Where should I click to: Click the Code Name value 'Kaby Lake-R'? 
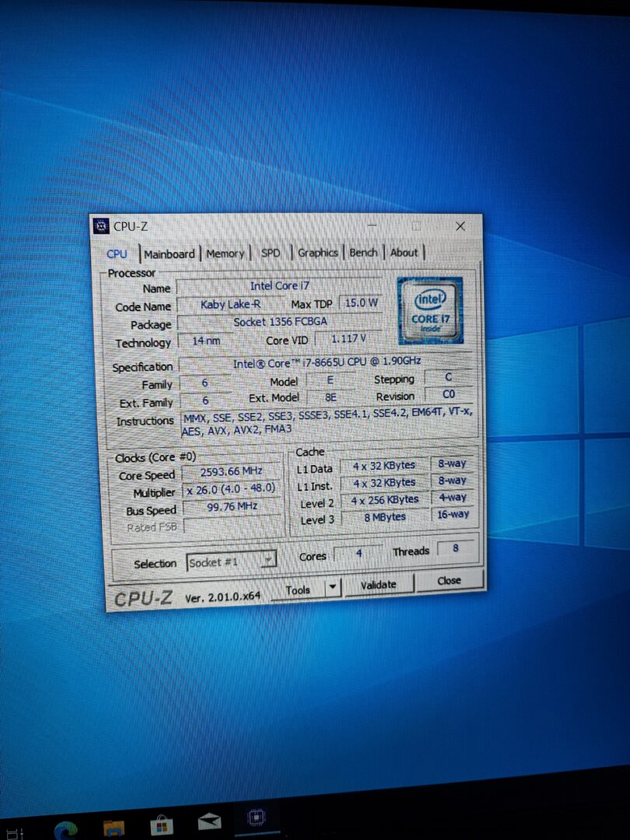pos(230,304)
